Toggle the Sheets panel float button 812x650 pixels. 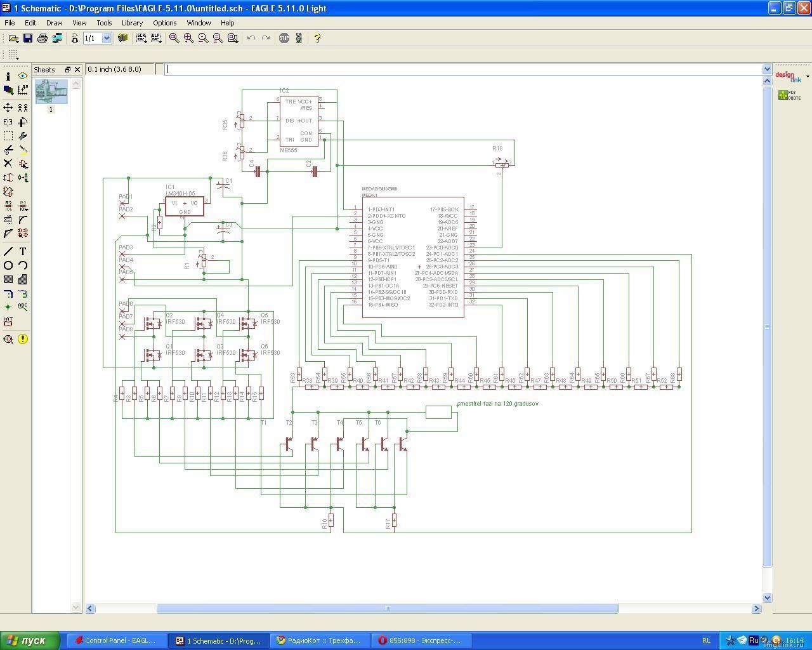[x=68, y=70]
